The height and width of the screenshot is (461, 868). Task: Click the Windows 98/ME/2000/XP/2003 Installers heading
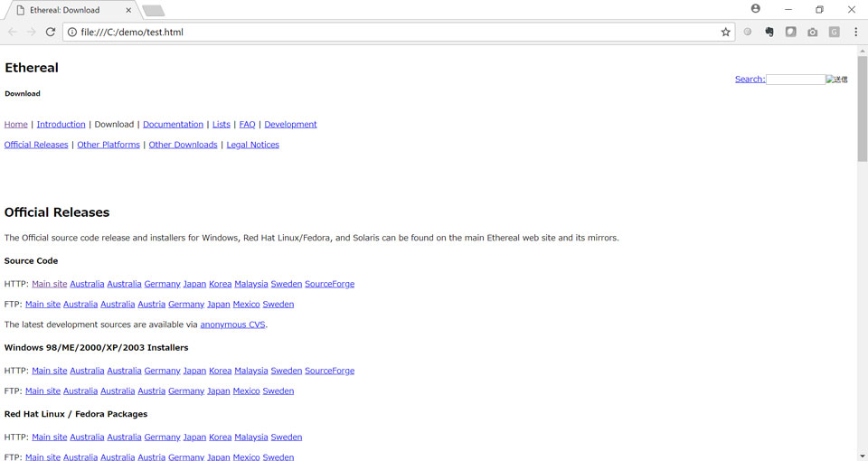[x=97, y=348]
